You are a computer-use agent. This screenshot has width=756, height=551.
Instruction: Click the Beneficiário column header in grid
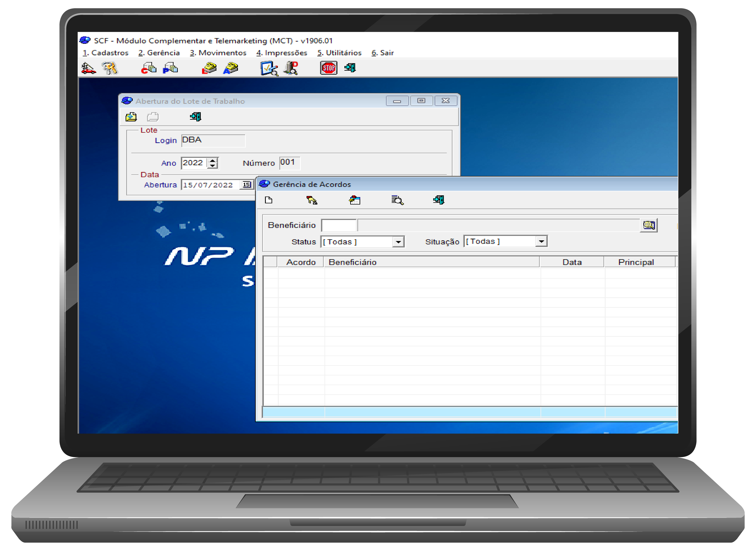click(432, 262)
